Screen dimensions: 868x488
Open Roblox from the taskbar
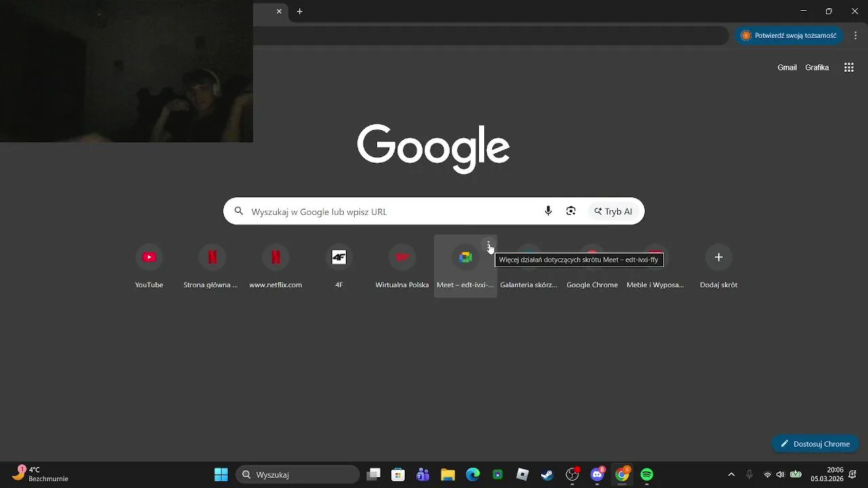522,474
